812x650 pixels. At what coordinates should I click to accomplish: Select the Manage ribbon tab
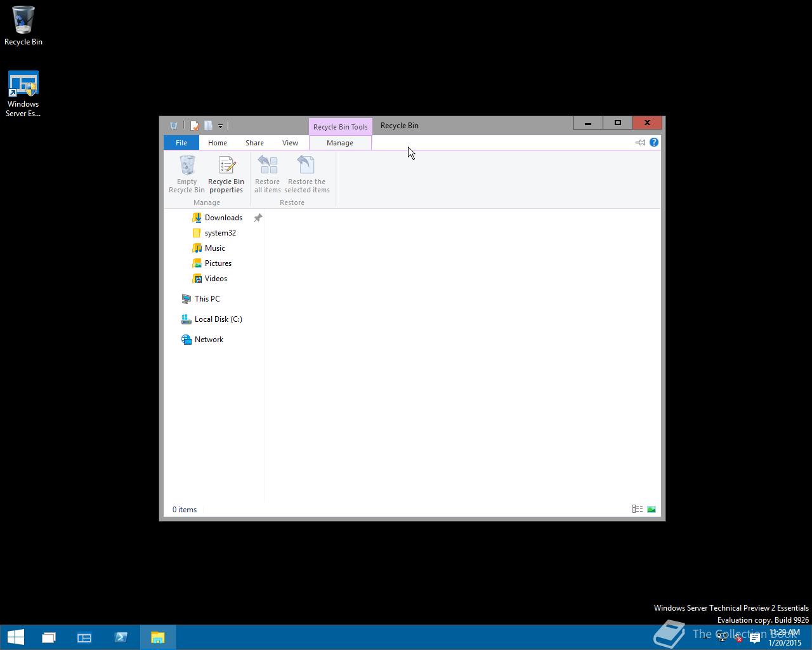click(340, 143)
